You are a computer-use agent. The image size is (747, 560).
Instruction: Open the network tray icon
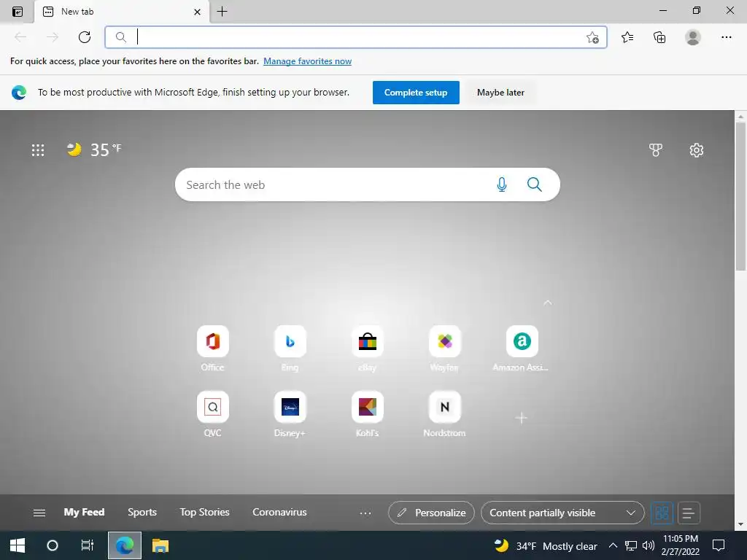pyautogui.click(x=631, y=545)
